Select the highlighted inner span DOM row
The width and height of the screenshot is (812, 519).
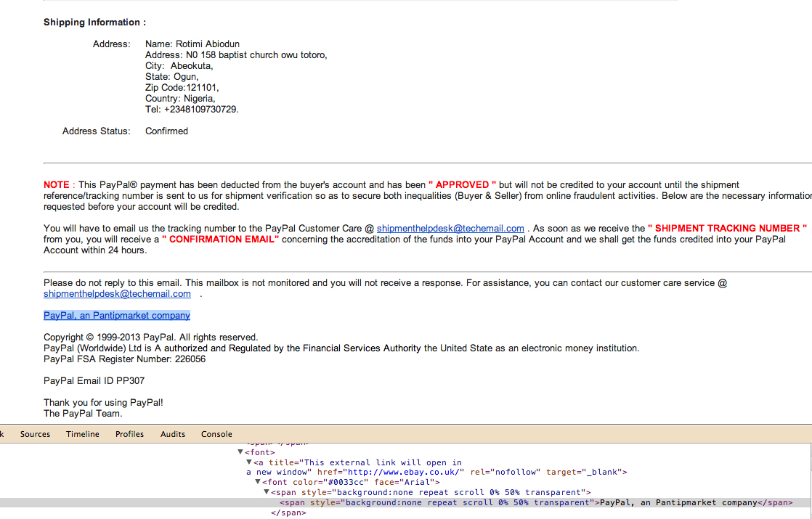(406, 502)
